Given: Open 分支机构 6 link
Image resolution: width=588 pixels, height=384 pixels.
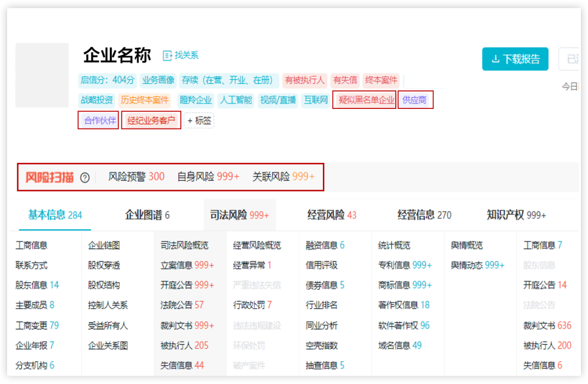Looking at the screenshot, I should [35, 365].
